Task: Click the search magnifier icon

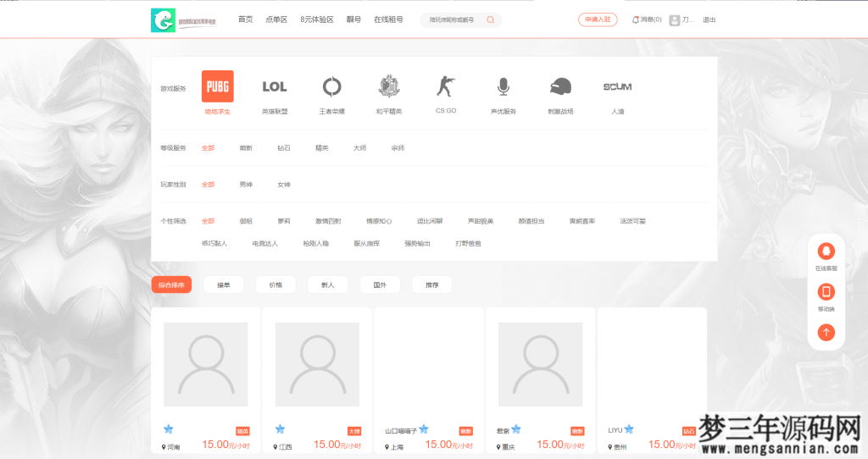Action: [x=491, y=20]
